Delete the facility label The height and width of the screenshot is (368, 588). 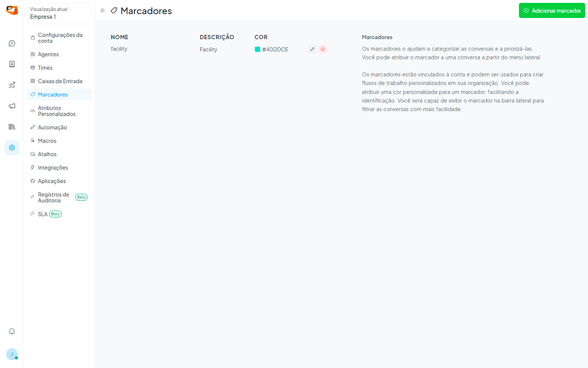(323, 49)
